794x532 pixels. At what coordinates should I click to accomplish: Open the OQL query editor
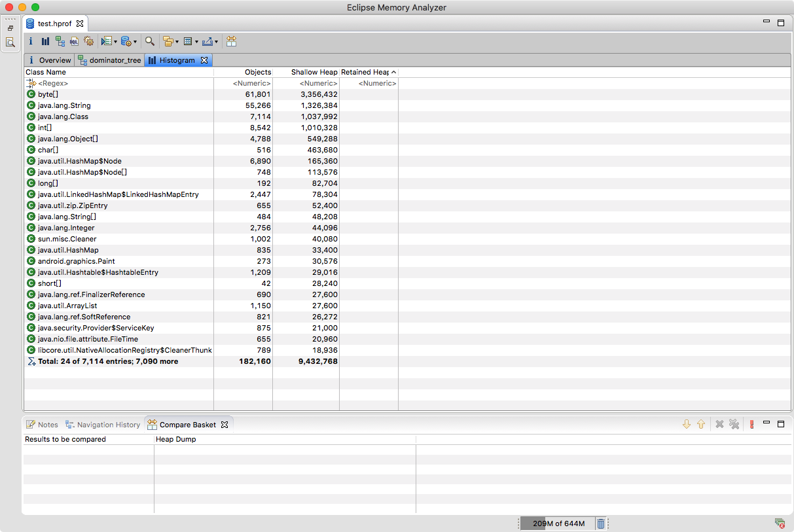point(75,41)
